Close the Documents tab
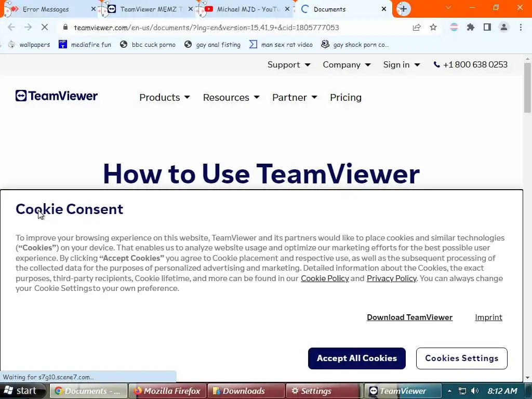Viewport: 532px width, 399px height. (384, 9)
